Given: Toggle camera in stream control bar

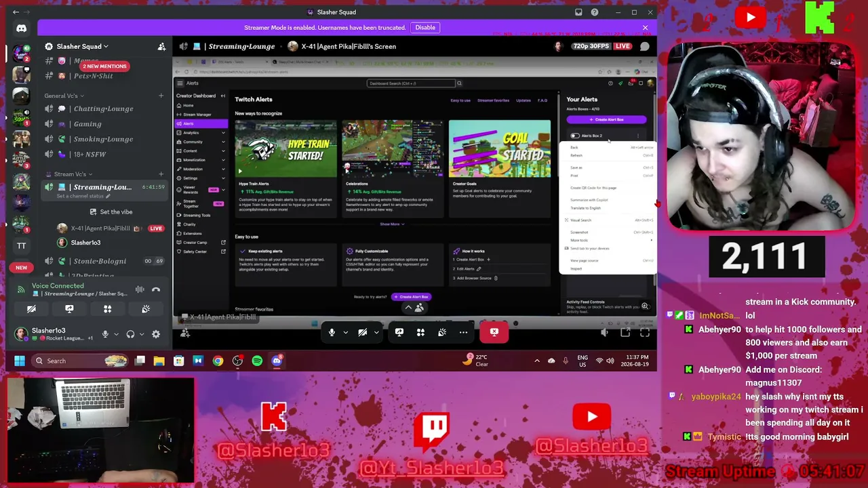Looking at the screenshot, I should (363, 332).
